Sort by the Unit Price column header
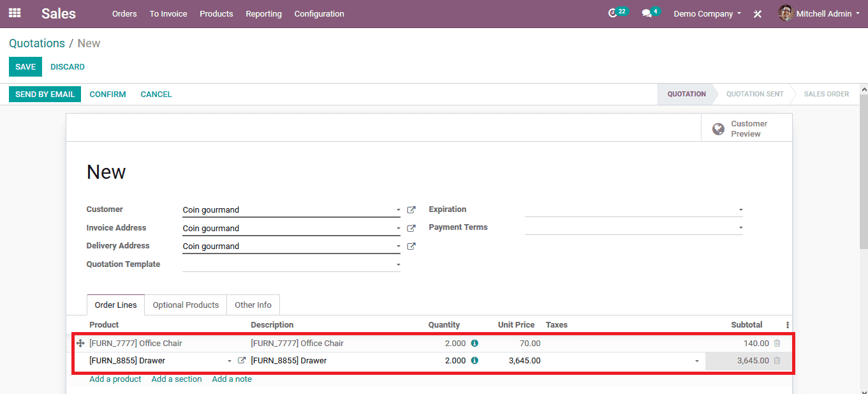The height and width of the screenshot is (394, 868). (516, 324)
